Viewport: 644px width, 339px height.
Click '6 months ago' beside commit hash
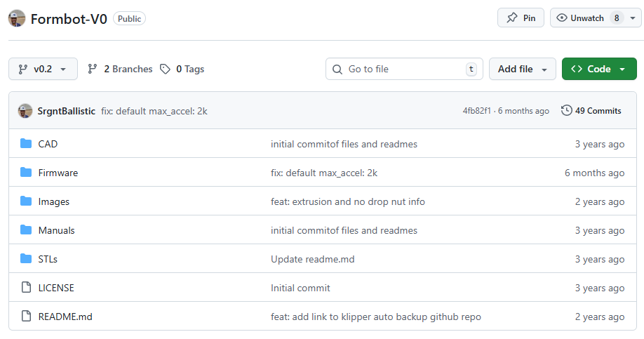pos(523,110)
